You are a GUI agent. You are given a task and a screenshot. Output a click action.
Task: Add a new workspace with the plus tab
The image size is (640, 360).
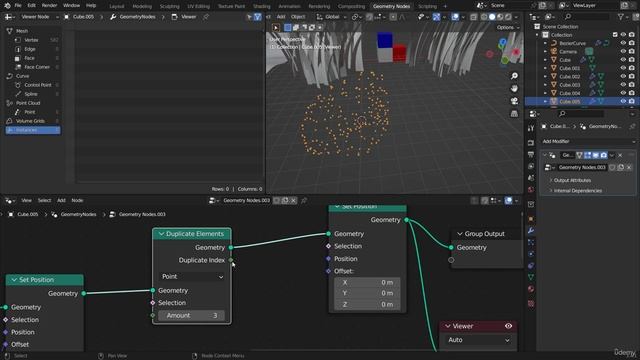click(x=445, y=6)
